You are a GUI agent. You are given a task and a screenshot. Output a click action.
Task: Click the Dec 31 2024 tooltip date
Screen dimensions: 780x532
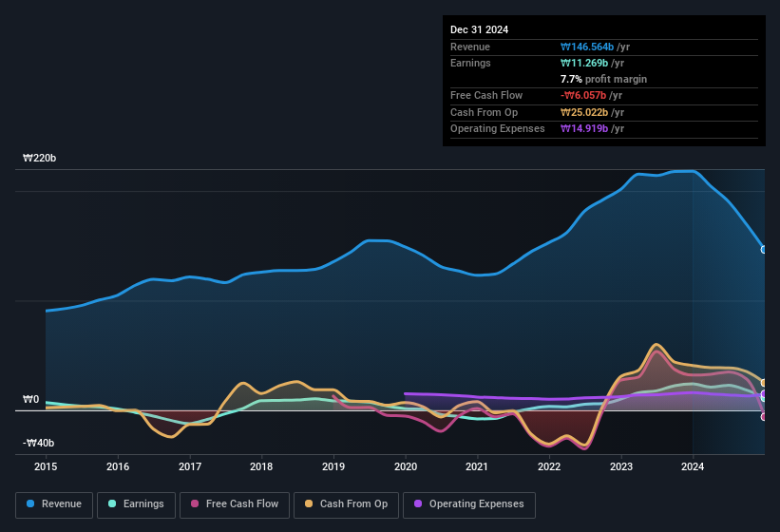tap(479, 29)
